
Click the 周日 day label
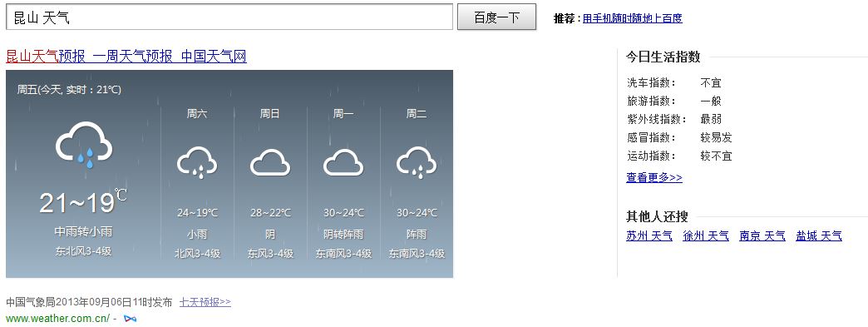click(270, 114)
